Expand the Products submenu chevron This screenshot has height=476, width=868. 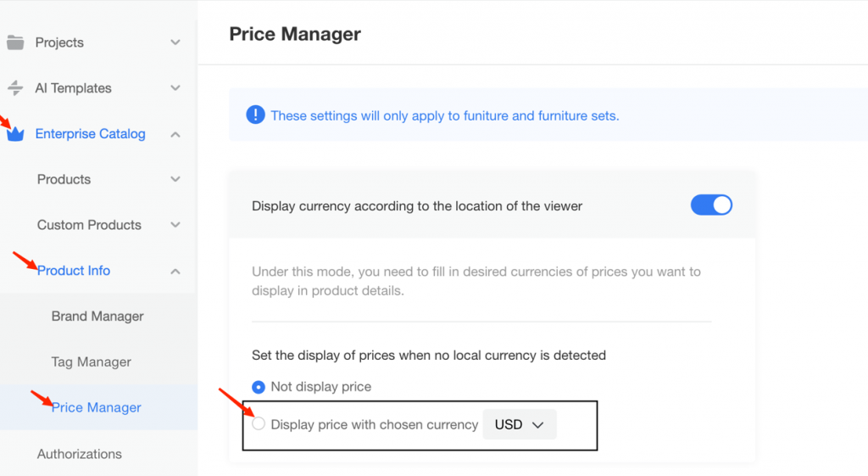click(175, 179)
